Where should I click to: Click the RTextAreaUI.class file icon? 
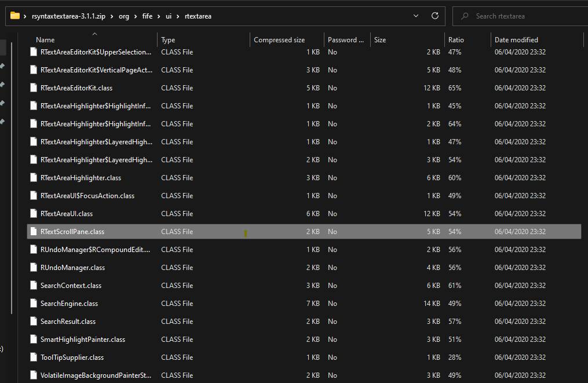click(x=33, y=213)
